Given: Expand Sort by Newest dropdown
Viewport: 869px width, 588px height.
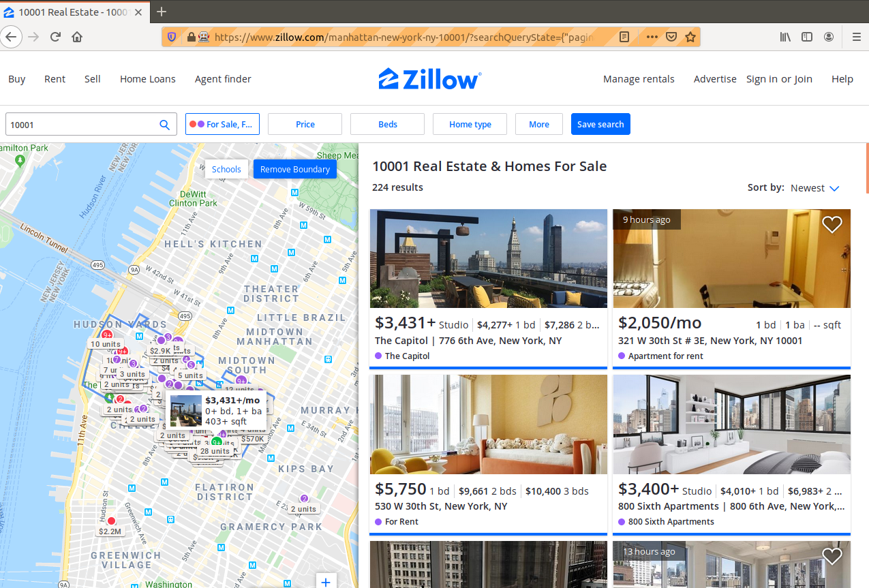Looking at the screenshot, I should click(x=814, y=188).
